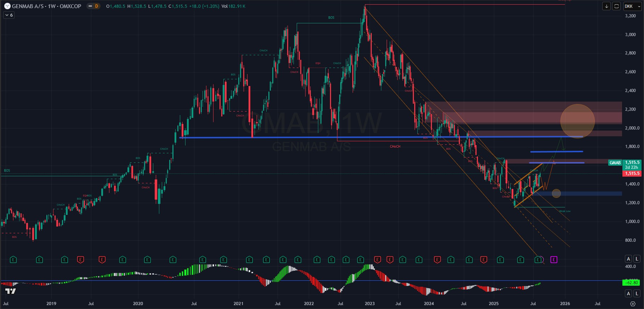Click the 1,200.0 price axis label
The height and width of the screenshot is (309, 644).
[632, 203]
